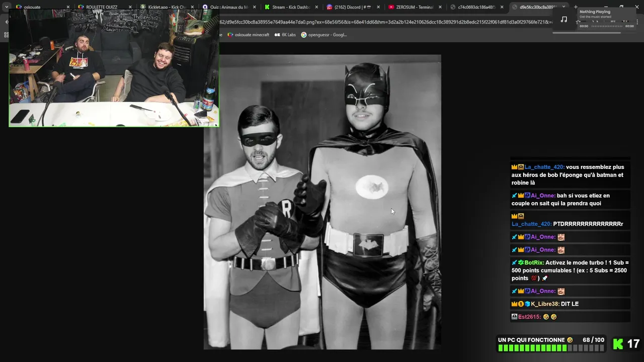644x362 pixels.
Task: Switch to Stream - Kick Dashboard tab
Action: (291, 7)
